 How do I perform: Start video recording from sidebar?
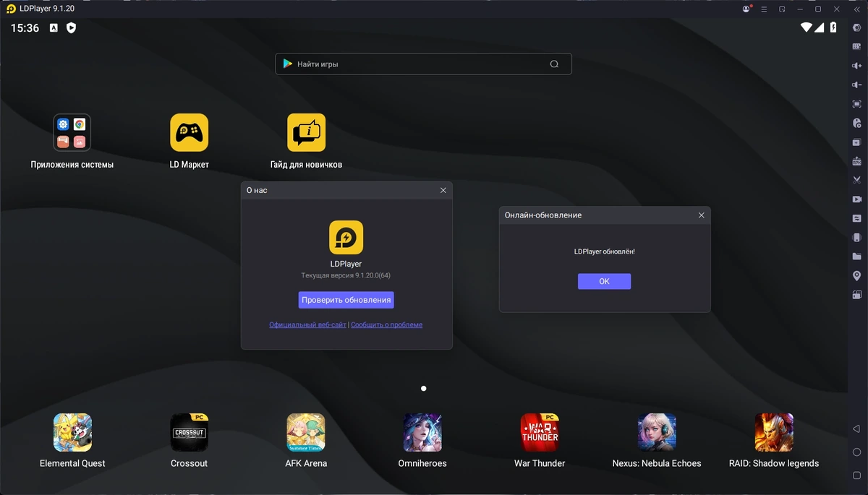click(857, 199)
